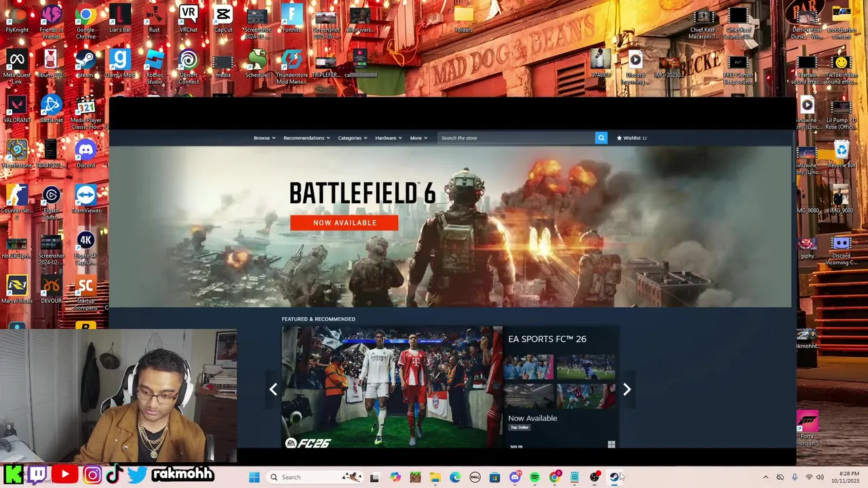Open Spotify from the taskbar
868x488 pixels.
pos(534,477)
